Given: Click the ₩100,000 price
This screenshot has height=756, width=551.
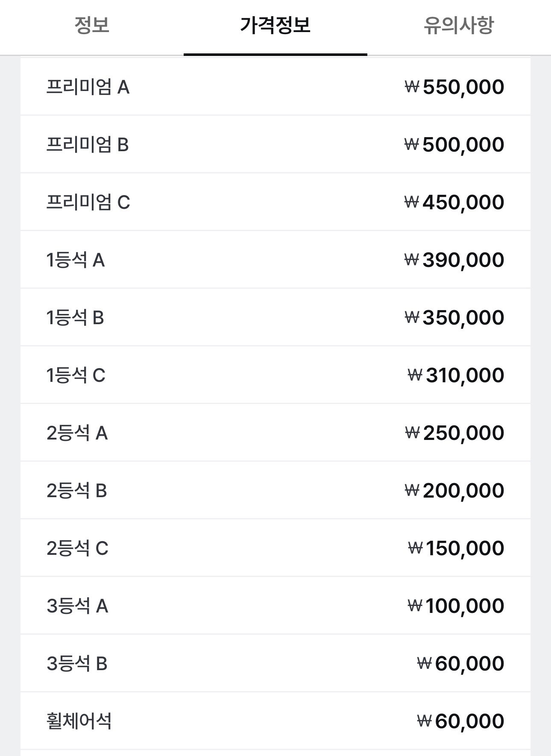Looking at the screenshot, I should pos(456,606).
